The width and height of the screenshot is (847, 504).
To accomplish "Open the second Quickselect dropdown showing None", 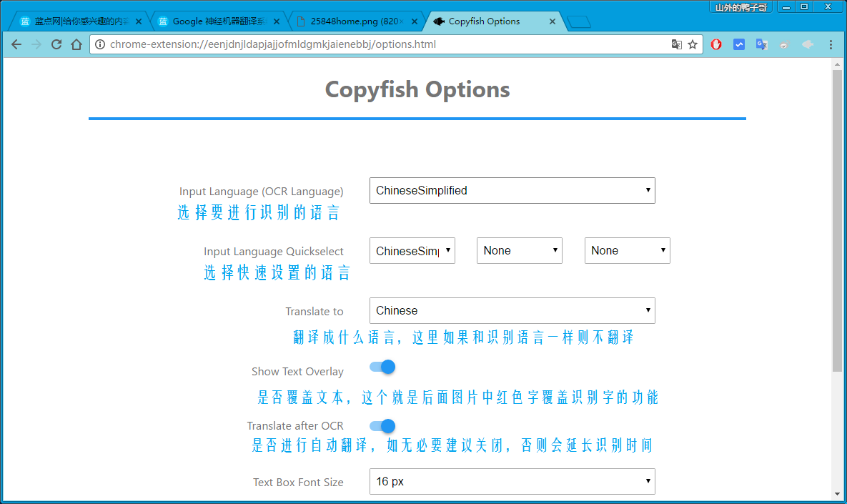I will click(x=519, y=251).
